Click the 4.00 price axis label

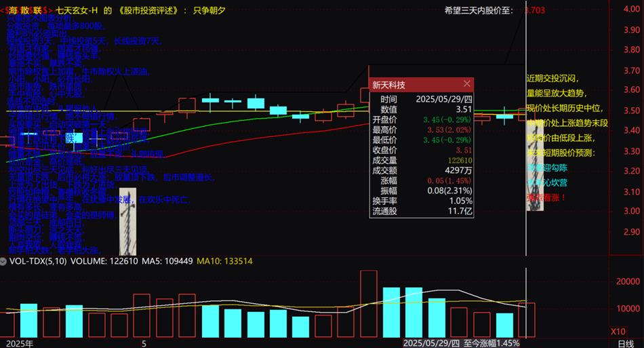pos(632,9)
